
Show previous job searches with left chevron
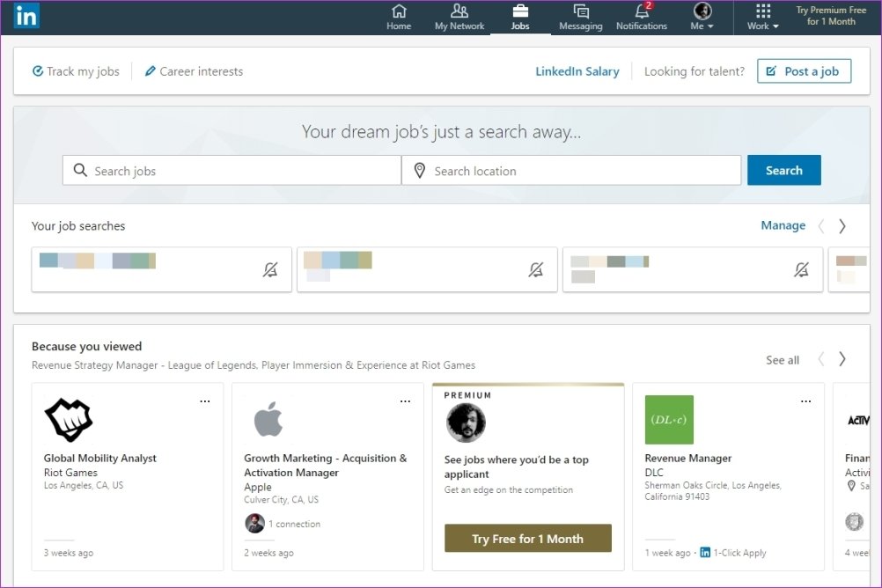coord(821,226)
